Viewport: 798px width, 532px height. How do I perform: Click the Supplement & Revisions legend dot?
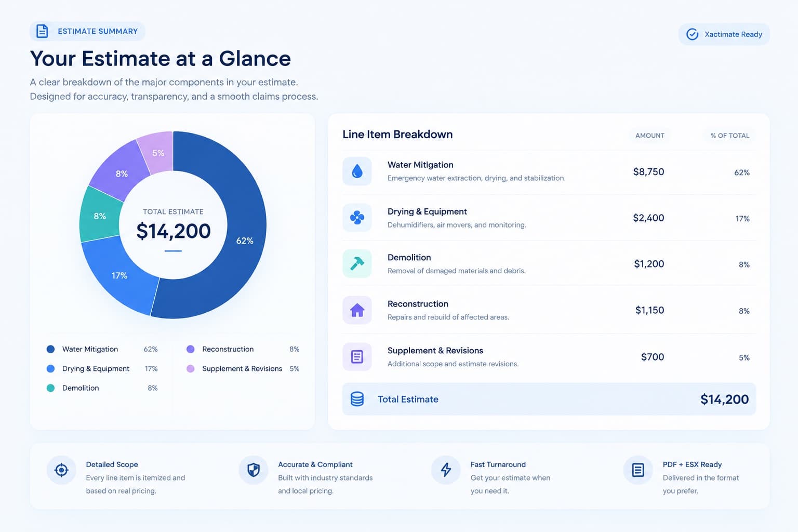(191, 368)
